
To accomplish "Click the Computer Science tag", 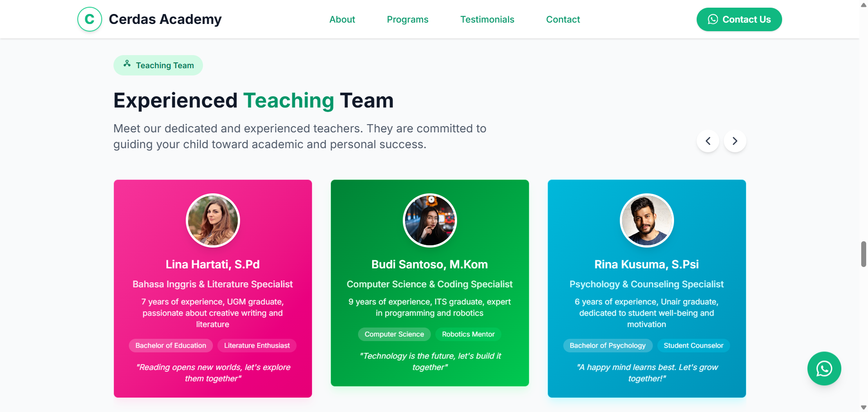I will tap(394, 334).
